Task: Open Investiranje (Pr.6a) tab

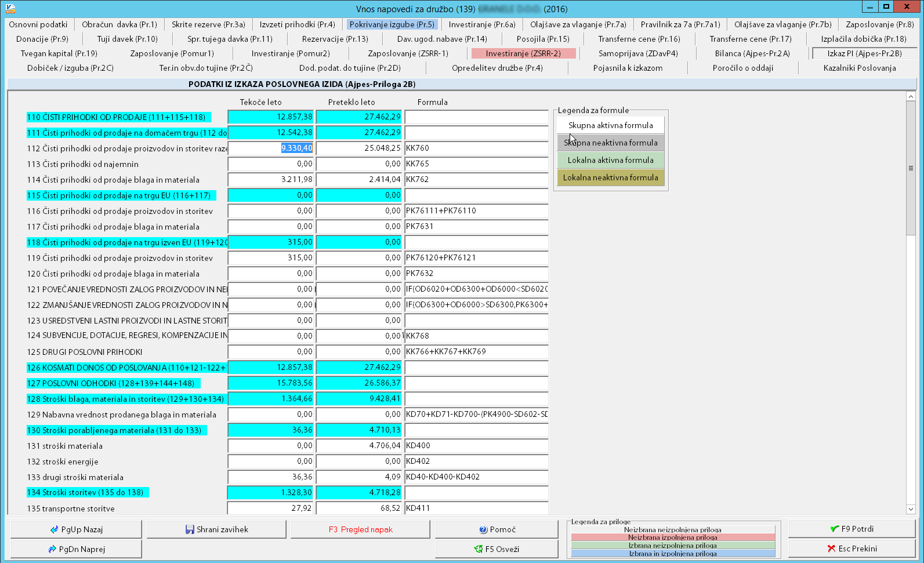Action: [482, 24]
